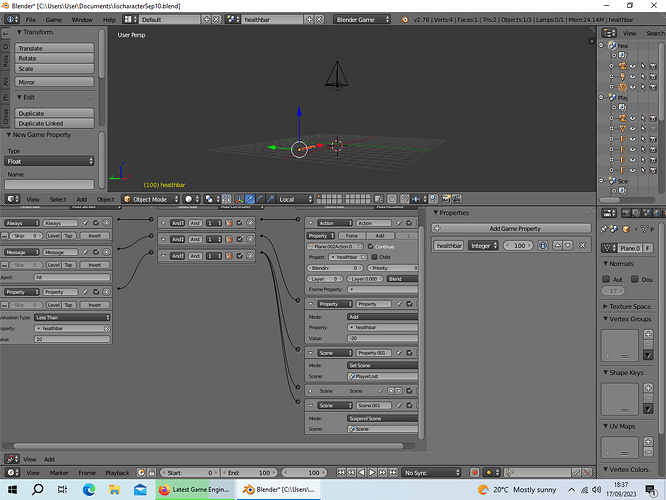Click the Scale button
Screen dimensions: 666x500
[x=54, y=68]
